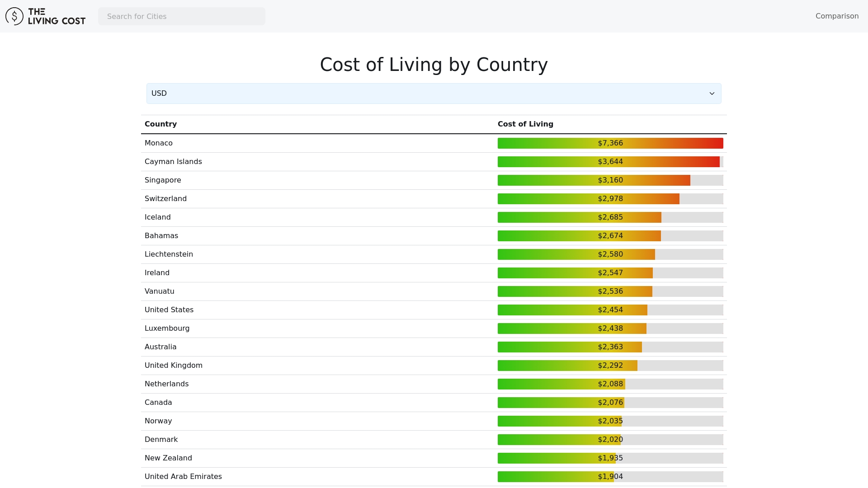Click the Vanuatu country name
The width and height of the screenshot is (868, 488).
tap(159, 291)
